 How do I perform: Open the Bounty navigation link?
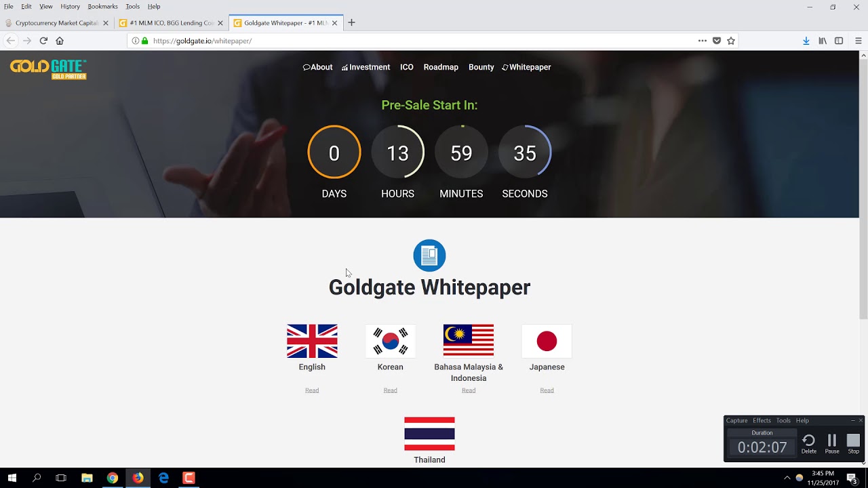(481, 67)
